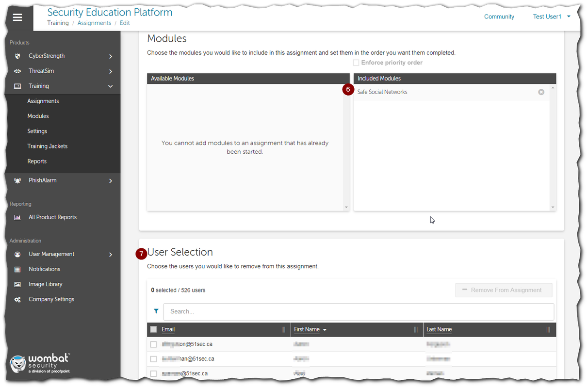Image resolution: width=588 pixels, height=388 pixels.
Task: Collapse the Training submenu chevron
Action: [111, 86]
